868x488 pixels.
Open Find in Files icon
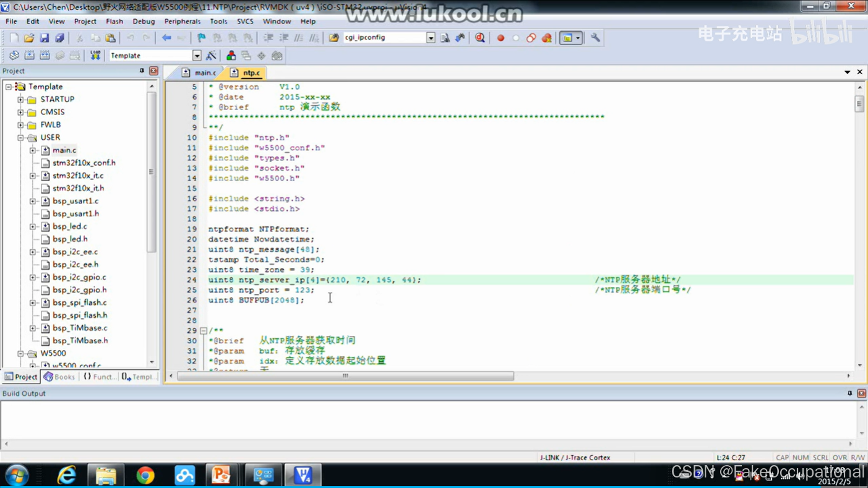coord(333,38)
